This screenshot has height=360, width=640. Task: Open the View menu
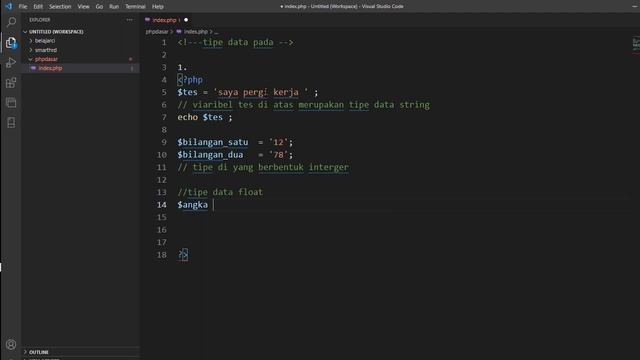click(x=83, y=7)
